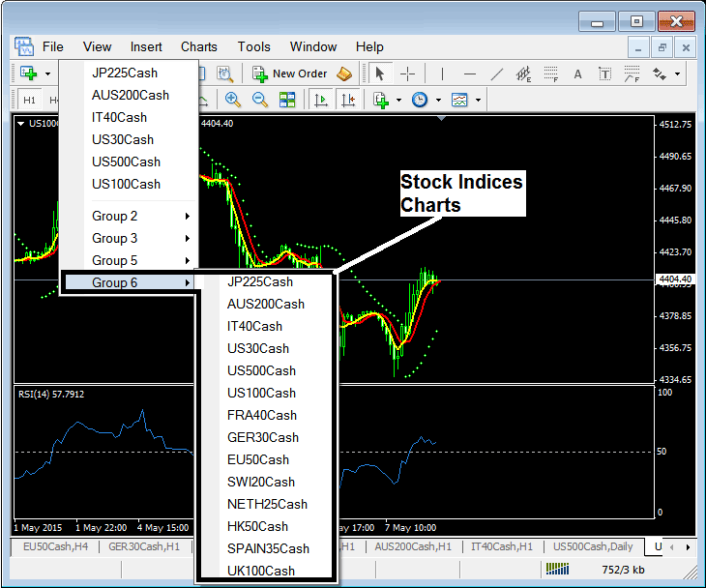Select the Text 'A' tool
The image size is (706, 588).
coord(577,73)
